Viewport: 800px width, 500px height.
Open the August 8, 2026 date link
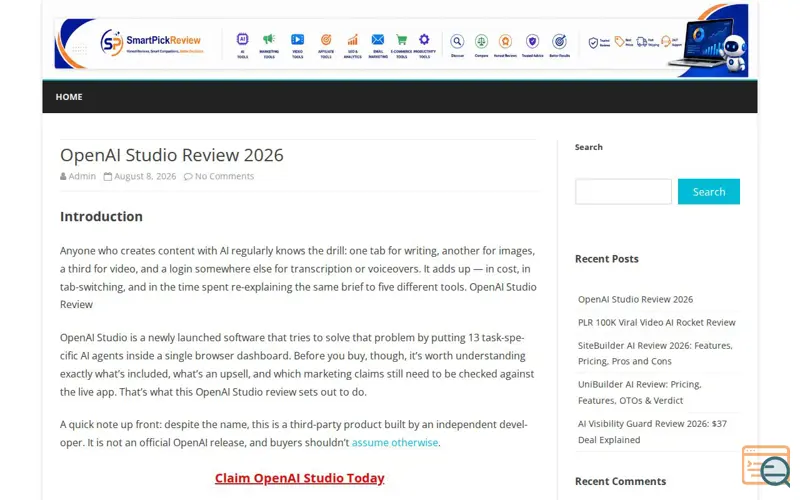(x=145, y=177)
